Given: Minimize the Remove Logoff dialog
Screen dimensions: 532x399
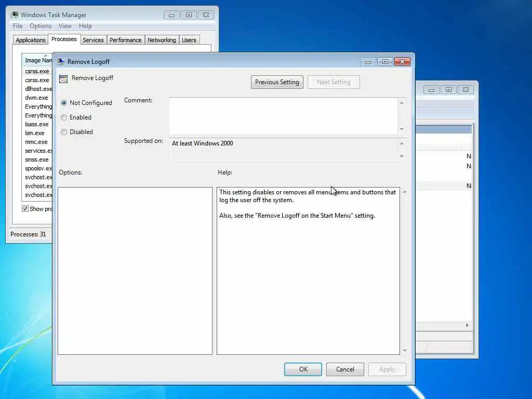Looking at the screenshot, I should tap(368, 62).
